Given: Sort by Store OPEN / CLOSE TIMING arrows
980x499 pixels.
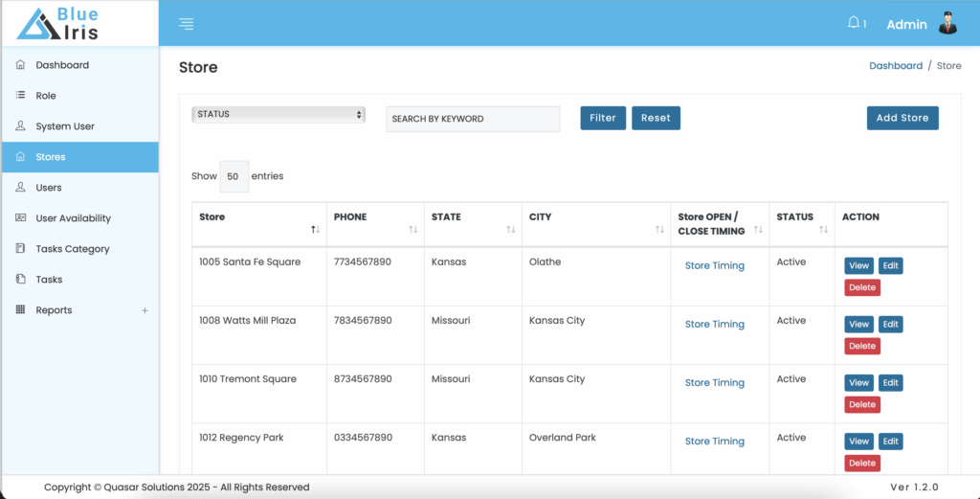Looking at the screenshot, I should 758,230.
